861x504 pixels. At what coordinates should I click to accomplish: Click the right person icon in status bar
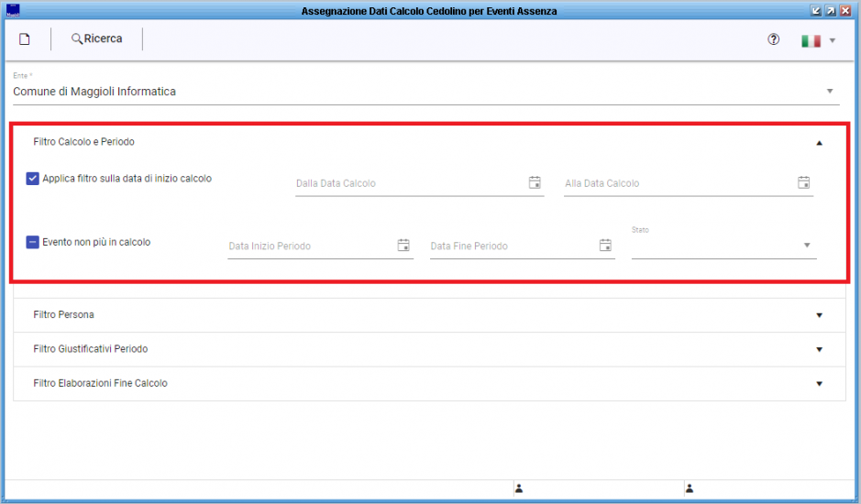[x=690, y=488]
